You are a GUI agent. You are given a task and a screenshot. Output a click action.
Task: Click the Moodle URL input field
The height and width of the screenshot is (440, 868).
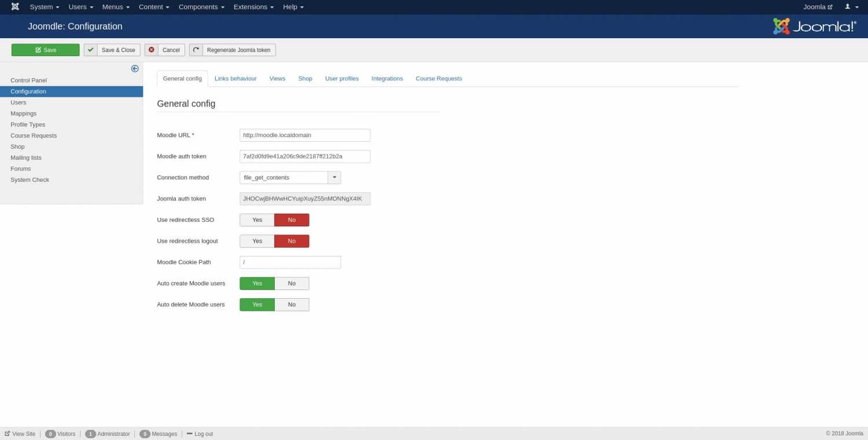pos(304,135)
